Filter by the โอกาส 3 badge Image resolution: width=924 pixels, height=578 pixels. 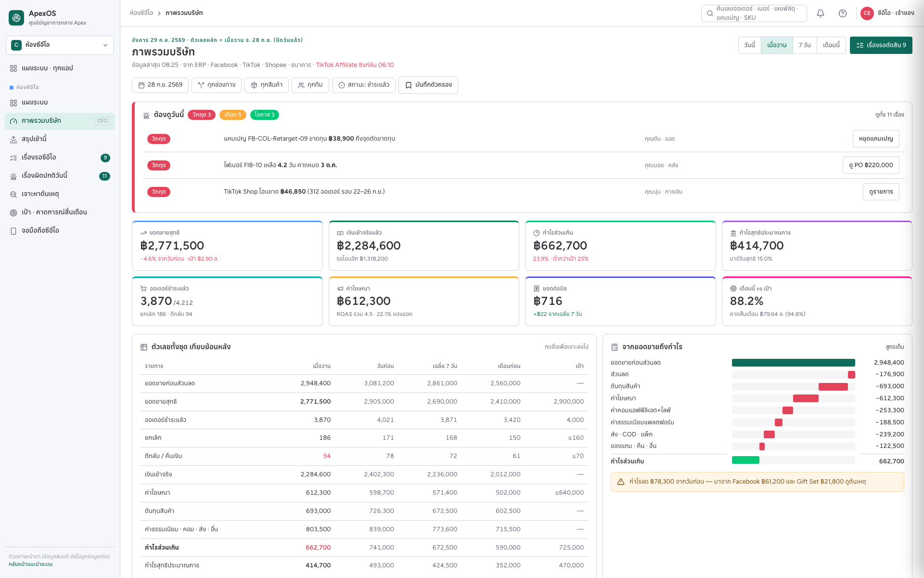[265, 115]
